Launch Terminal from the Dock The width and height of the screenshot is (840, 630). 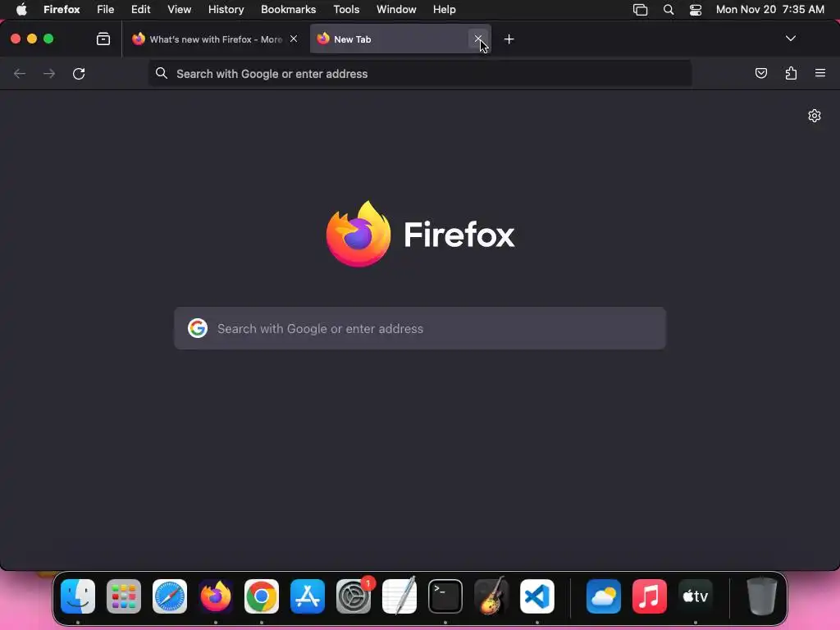[x=445, y=596]
